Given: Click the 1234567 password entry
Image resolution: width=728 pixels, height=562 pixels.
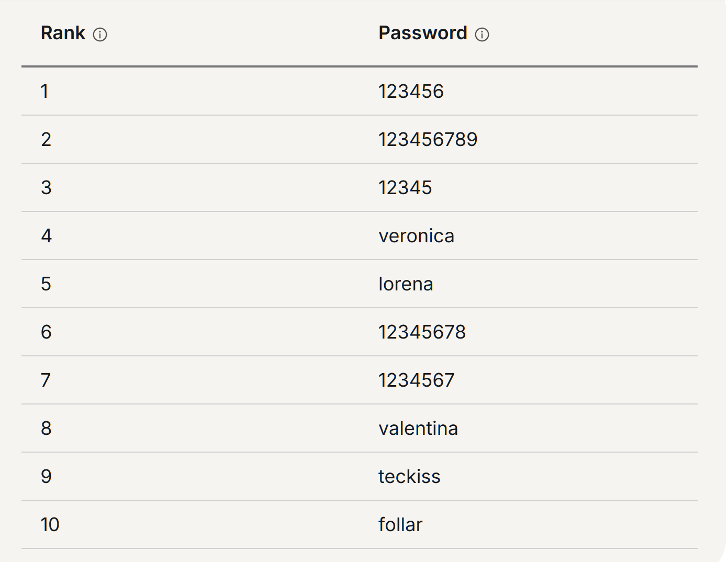Looking at the screenshot, I should [x=416, y=380].
